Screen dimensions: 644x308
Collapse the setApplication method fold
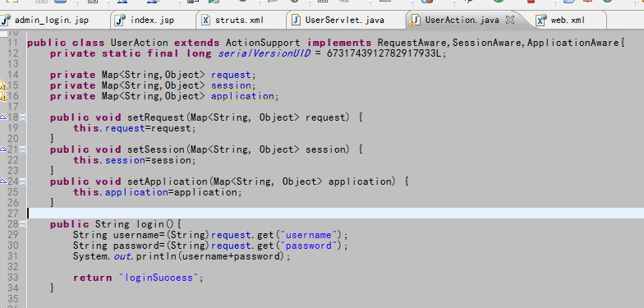(23, 182)
